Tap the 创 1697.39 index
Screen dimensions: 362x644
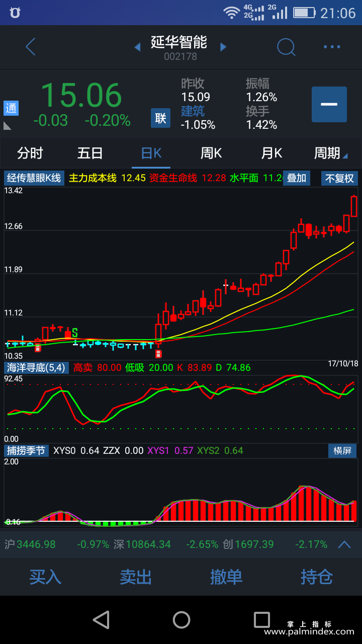pyautogui.click(x=248, y=544)
